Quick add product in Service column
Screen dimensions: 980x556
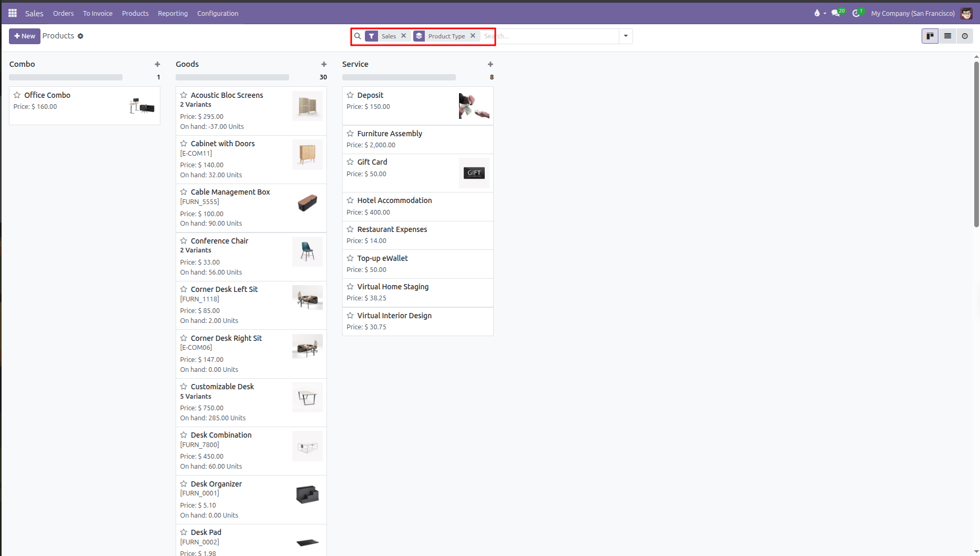tap(491, 64)
